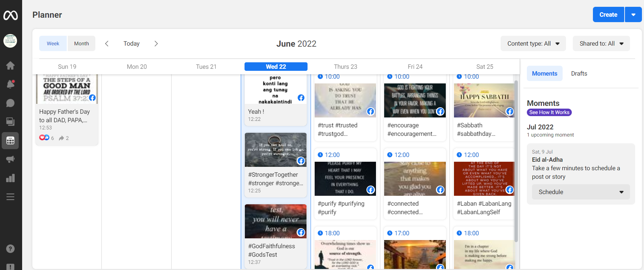Screen dimensions: 644x270
Task: Click the Yeah ! post caption
Action: pyautogui.click(x=256, y=112)
